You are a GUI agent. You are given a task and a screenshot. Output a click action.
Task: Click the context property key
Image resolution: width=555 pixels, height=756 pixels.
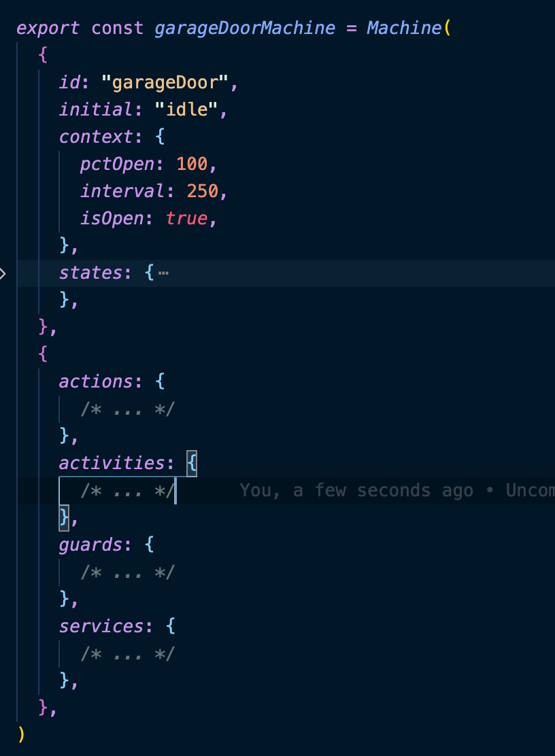95,137
